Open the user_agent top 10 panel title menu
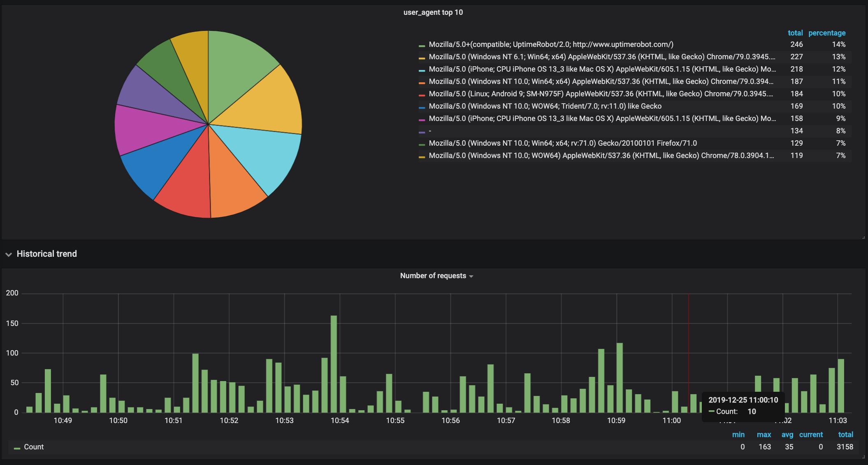The height and width of the screenshot is (465, 868). coord(433,12)
